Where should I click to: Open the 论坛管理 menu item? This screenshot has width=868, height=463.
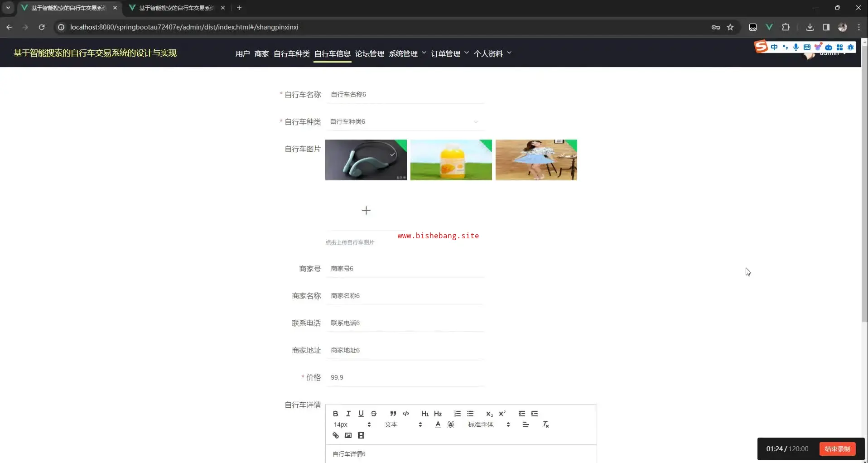click(369, 53)
